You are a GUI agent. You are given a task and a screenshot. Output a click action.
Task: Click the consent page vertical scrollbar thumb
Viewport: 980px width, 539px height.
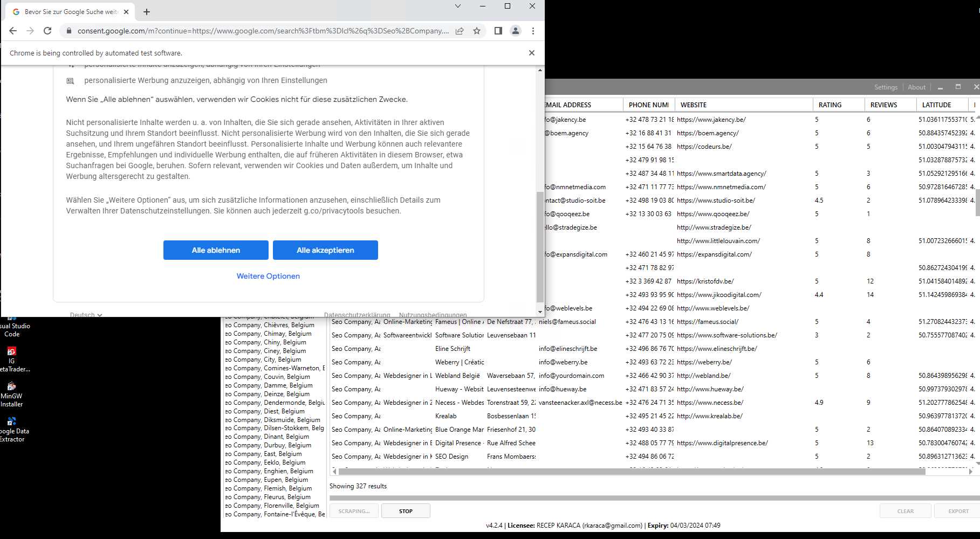coord(540,246)
